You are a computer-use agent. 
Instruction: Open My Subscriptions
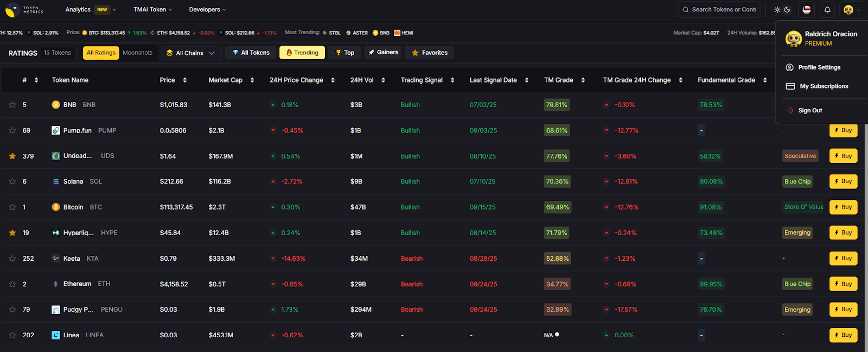(817, 86)
